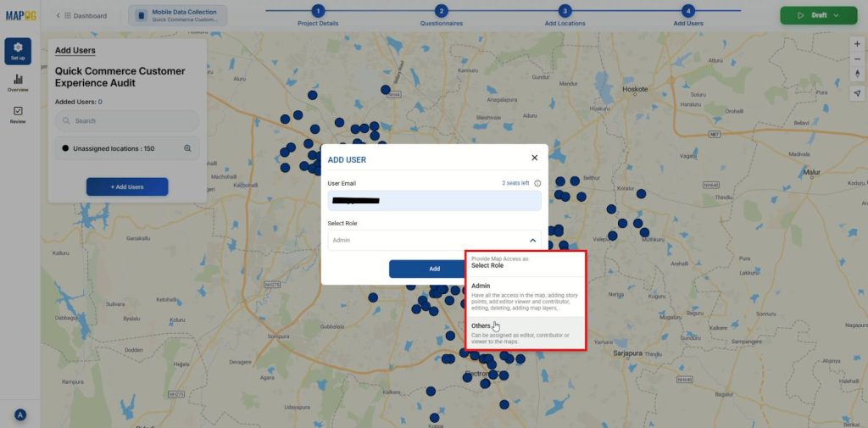
Task: Go to step 3 Add Locations
Action: tap(565, 15)
